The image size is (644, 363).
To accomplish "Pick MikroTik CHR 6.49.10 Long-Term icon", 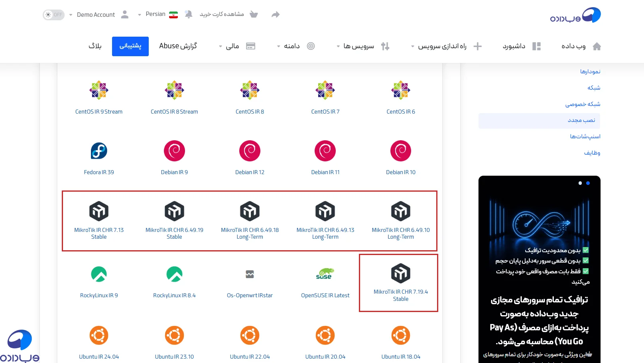I will click(401, 211).
